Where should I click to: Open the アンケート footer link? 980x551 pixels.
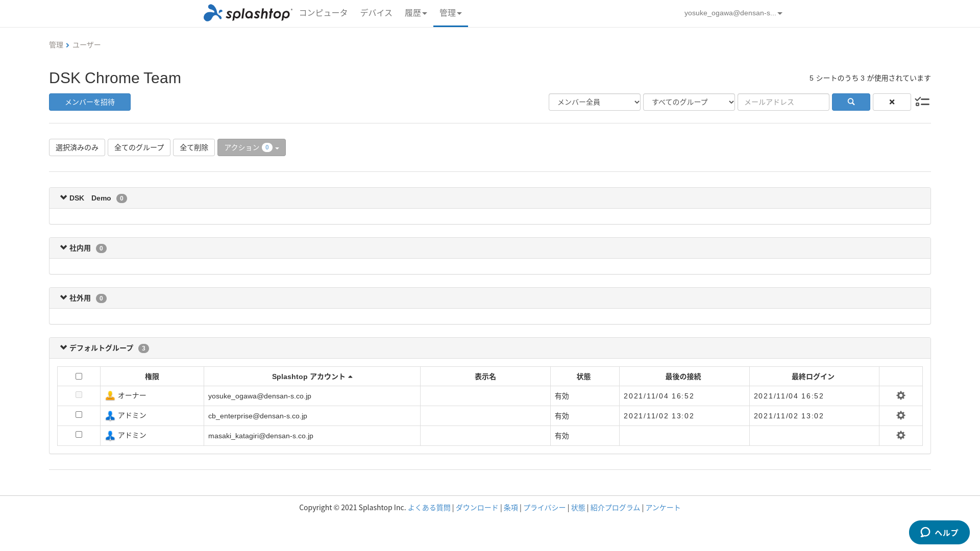click(663, 508)
